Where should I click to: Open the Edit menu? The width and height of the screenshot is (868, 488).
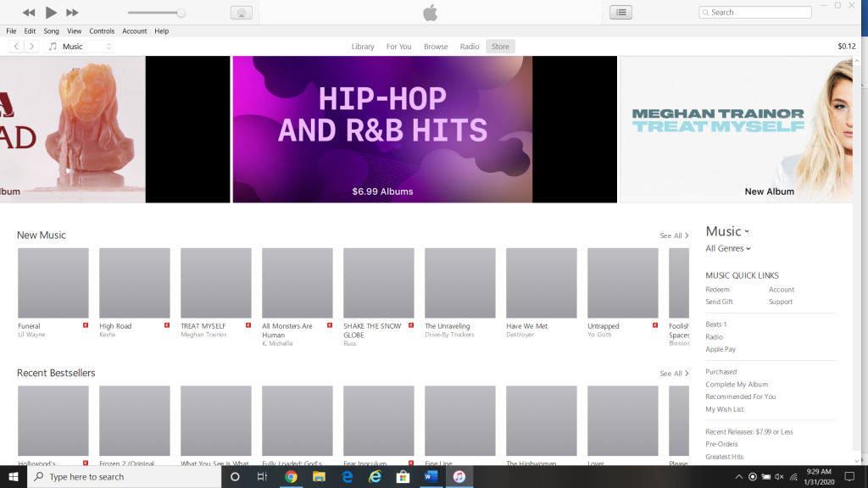pos(30,31)
